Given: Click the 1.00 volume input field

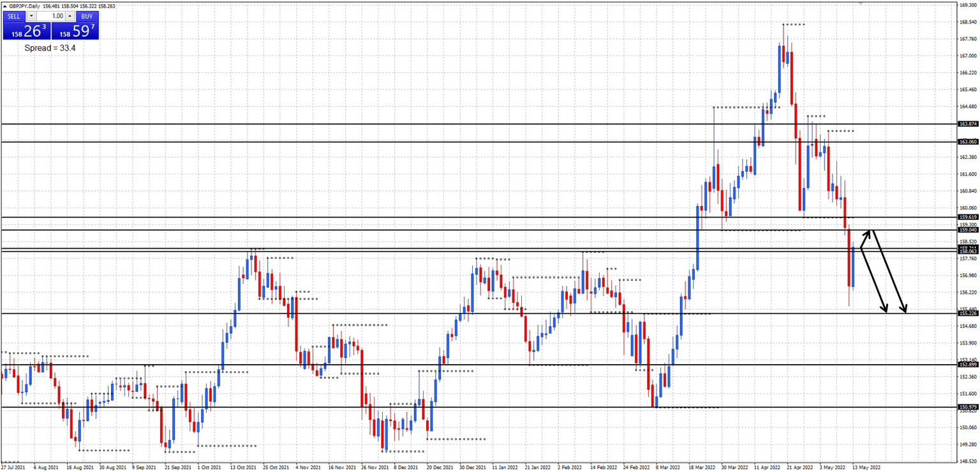Looking at the screenshot, I should coord(51,17).
